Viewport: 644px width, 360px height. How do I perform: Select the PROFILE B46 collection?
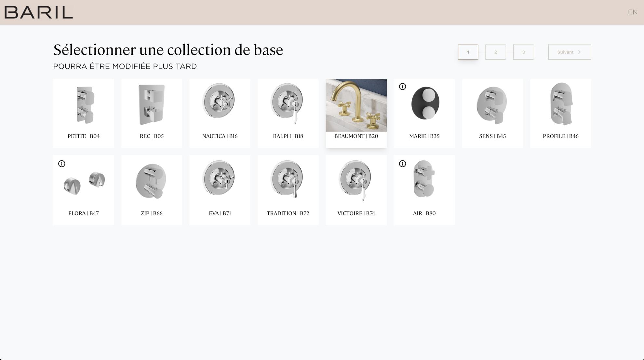560,113
